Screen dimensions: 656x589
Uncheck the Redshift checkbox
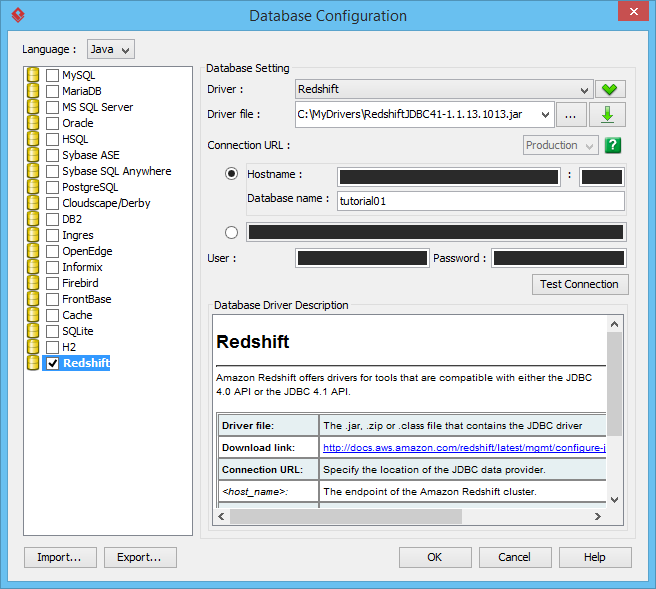[52, 364]
